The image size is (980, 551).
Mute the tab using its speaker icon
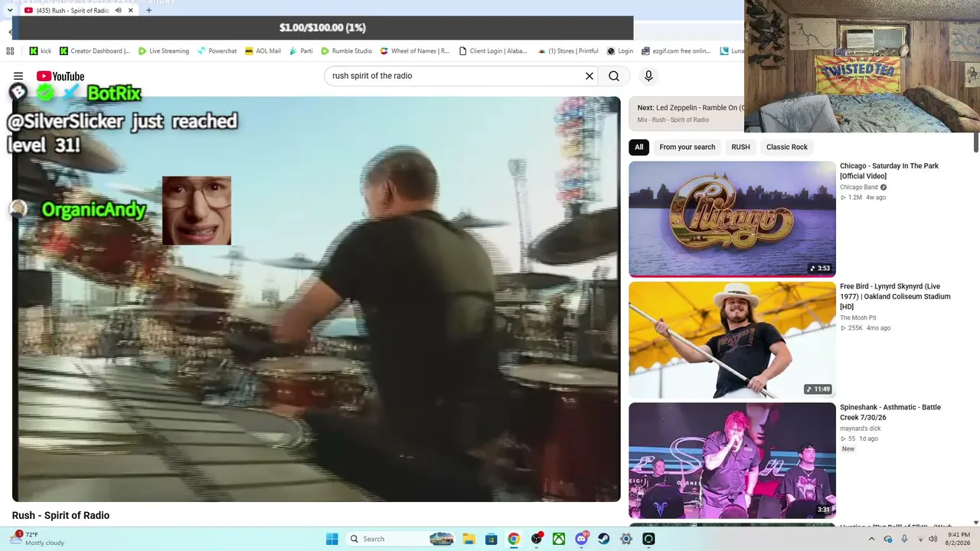pos(118,11)
